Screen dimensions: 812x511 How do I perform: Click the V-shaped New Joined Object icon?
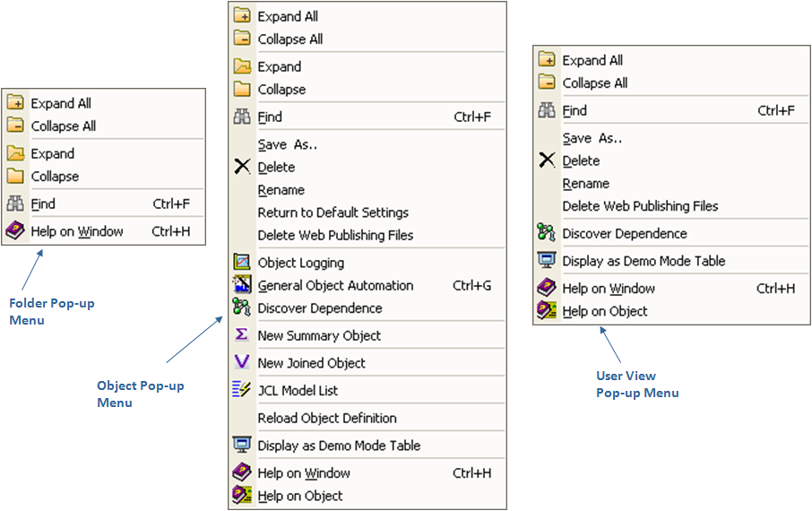coord(242,362)
